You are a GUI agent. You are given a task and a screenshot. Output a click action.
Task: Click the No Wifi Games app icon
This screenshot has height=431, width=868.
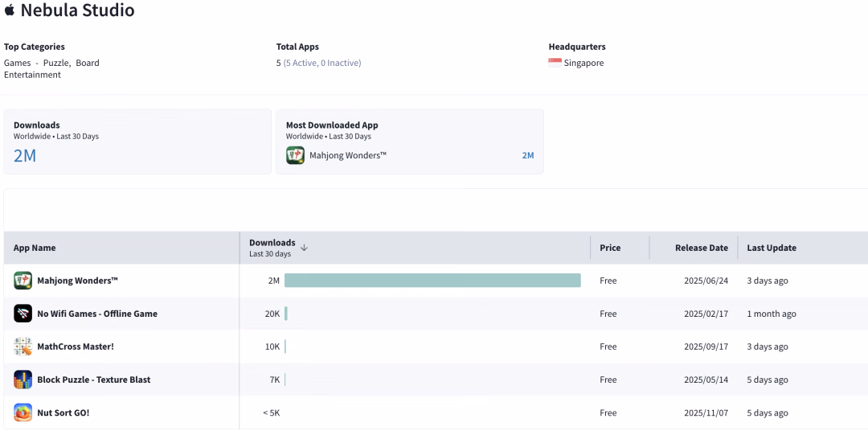pos(23,314)
